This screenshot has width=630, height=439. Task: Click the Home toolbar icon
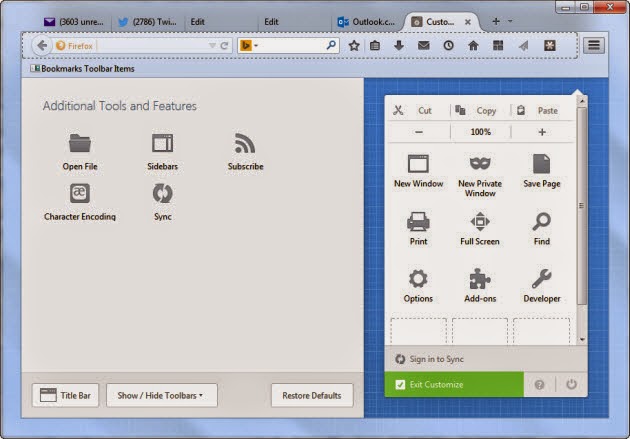pyautogui.click(x=473, y=45)
